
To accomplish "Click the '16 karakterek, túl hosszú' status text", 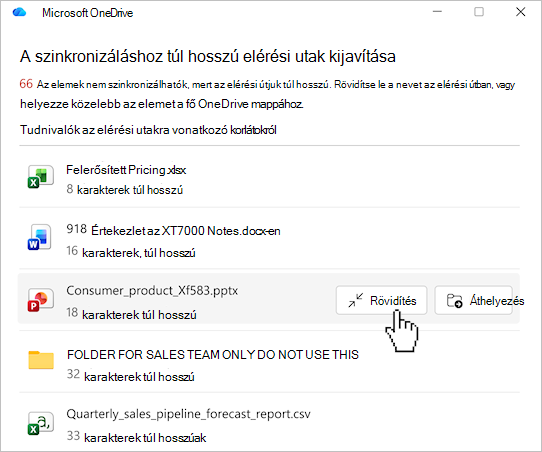I will 131,252.
